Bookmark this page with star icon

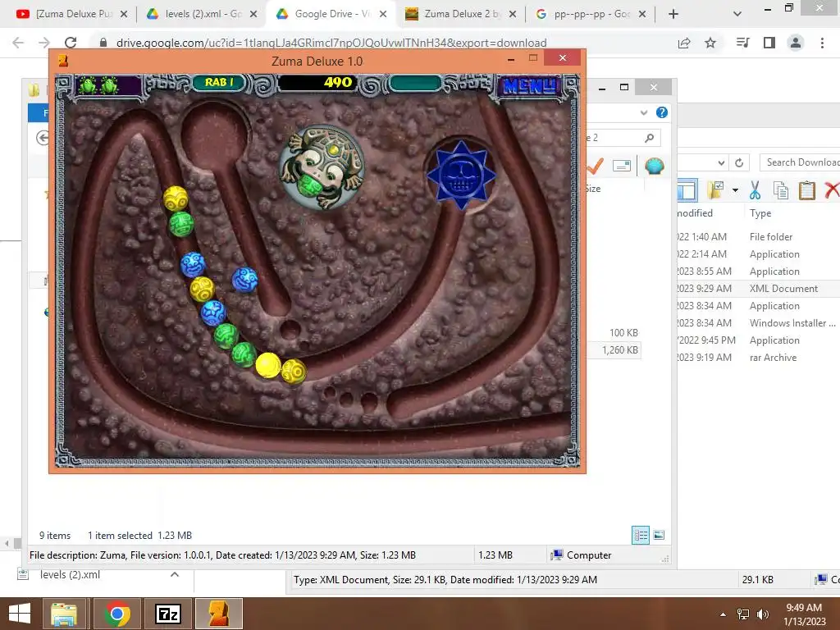point(710,43)
